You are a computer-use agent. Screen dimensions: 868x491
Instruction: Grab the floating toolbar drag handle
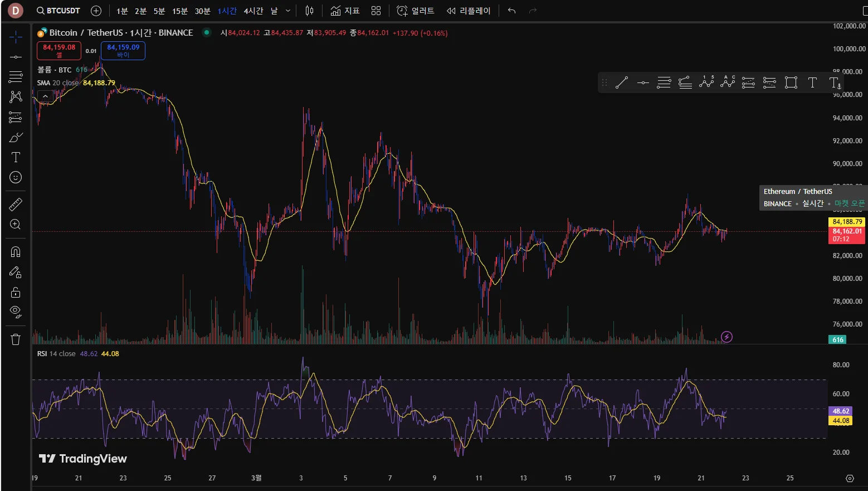pos(604,83)
